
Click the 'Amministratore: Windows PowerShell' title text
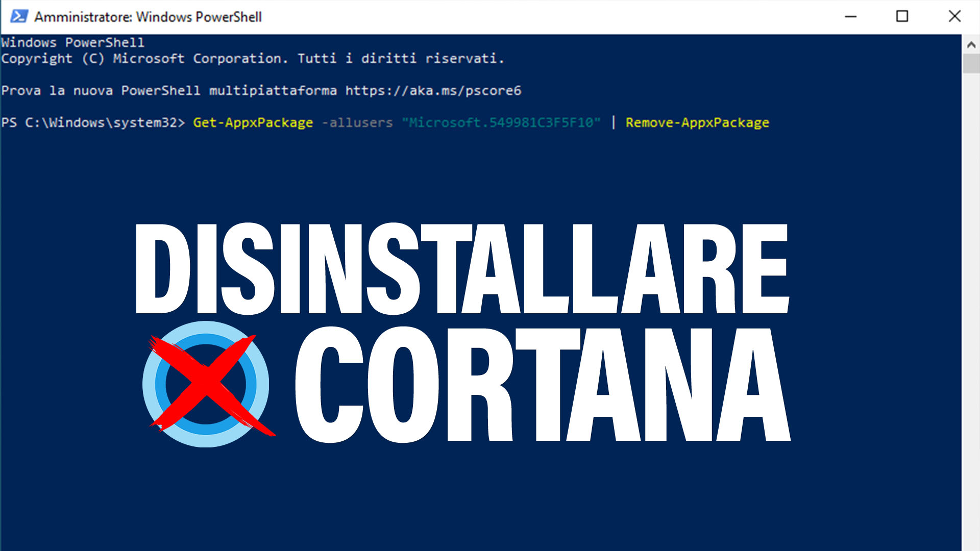148,17
